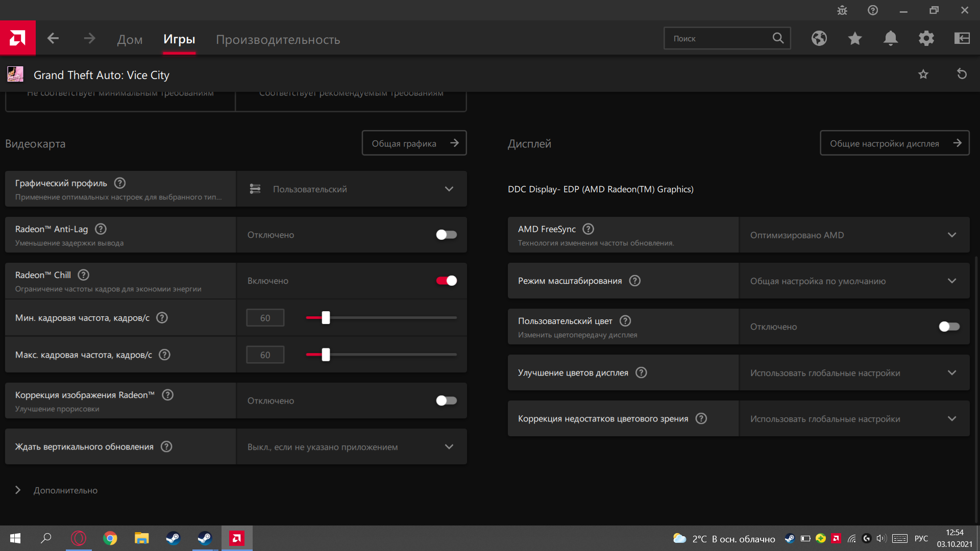Open the web browser globe icon
Viewport: 980px width, 551px height.
pos(819,38)
